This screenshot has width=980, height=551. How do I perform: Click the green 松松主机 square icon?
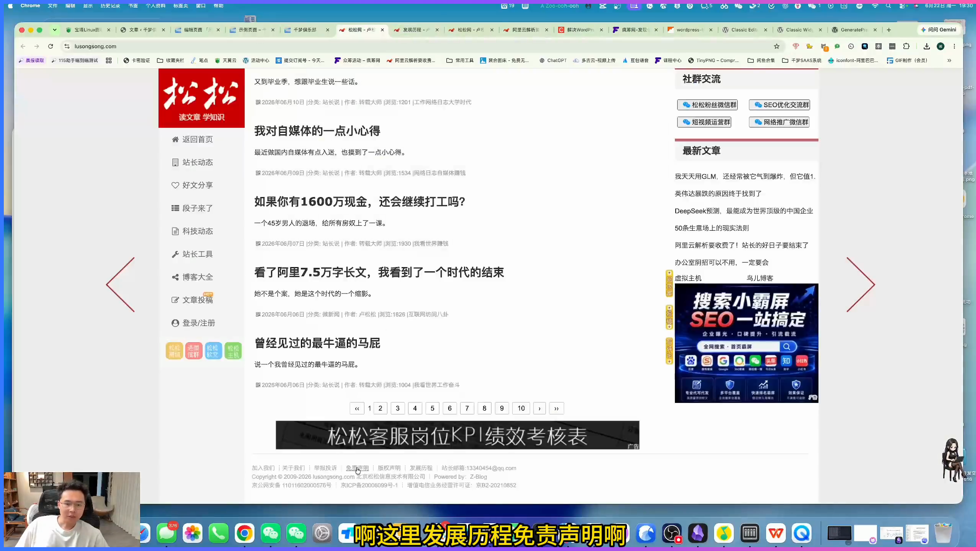pos(233,350)
